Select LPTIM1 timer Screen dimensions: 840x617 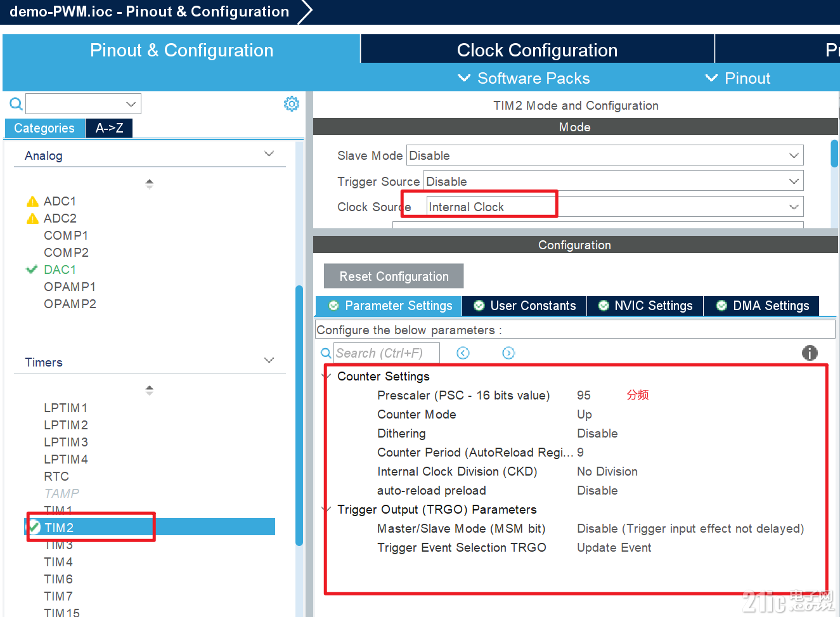pyautogui.click(x=66, y=408)
